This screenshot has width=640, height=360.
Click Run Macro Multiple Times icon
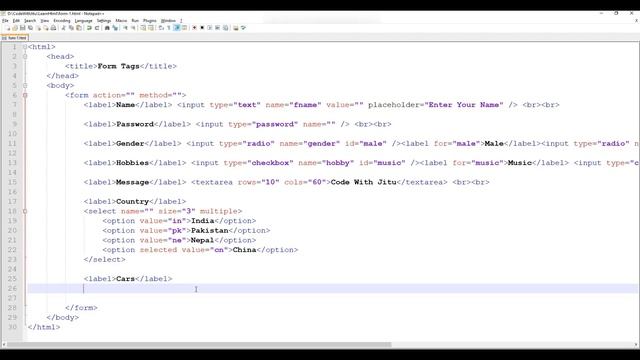[x=218, y=28]
